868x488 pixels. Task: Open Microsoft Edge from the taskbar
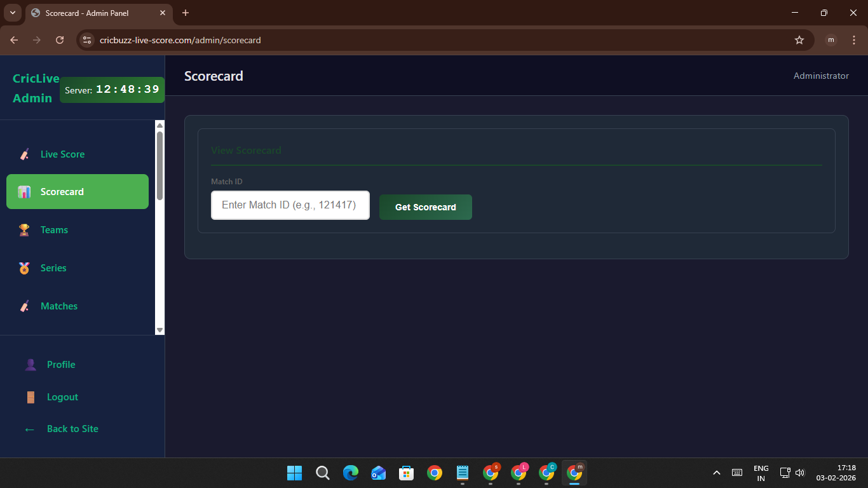[351, 473]
